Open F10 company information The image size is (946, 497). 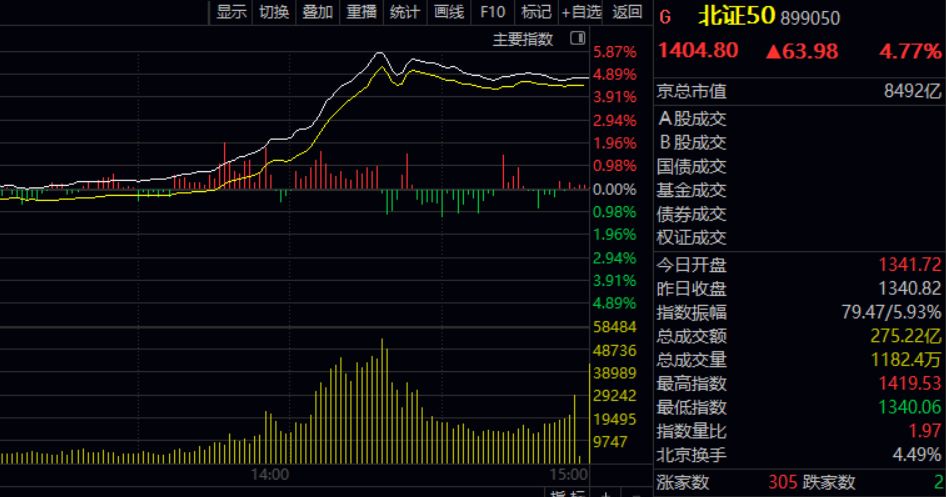coord(492,12)
